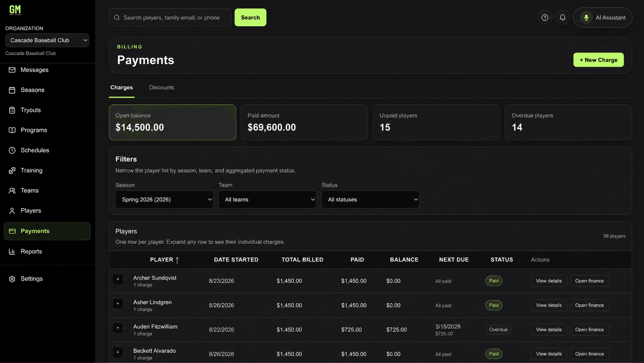Open the Team filter dropdown

pyautogui.click(x=267, y=199)
